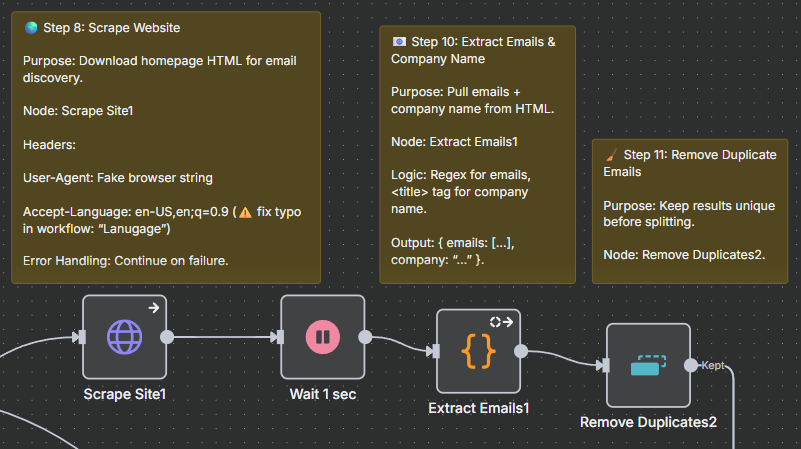801x449 pixels.
Task: Click the Wait 1 sec node label
Action: tap(323, 394)
